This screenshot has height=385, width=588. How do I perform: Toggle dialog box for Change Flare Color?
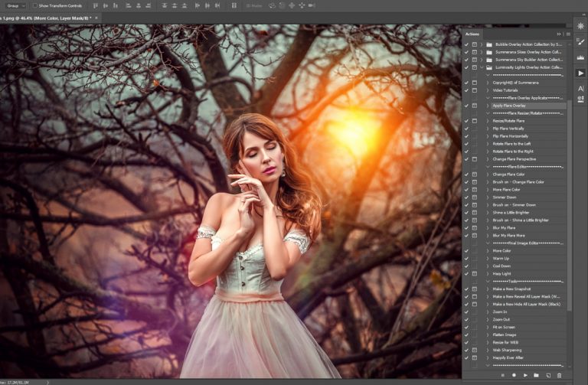475,175
